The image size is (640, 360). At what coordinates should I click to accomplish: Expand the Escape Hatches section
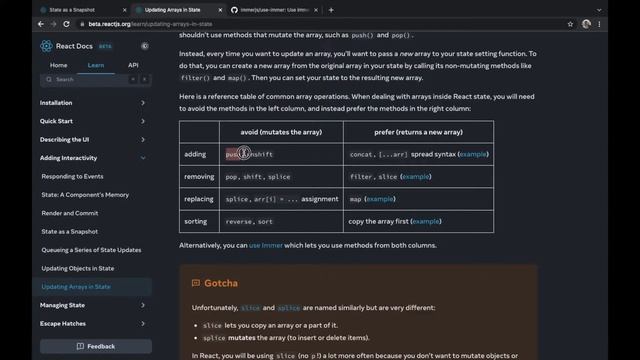(93, 323)
